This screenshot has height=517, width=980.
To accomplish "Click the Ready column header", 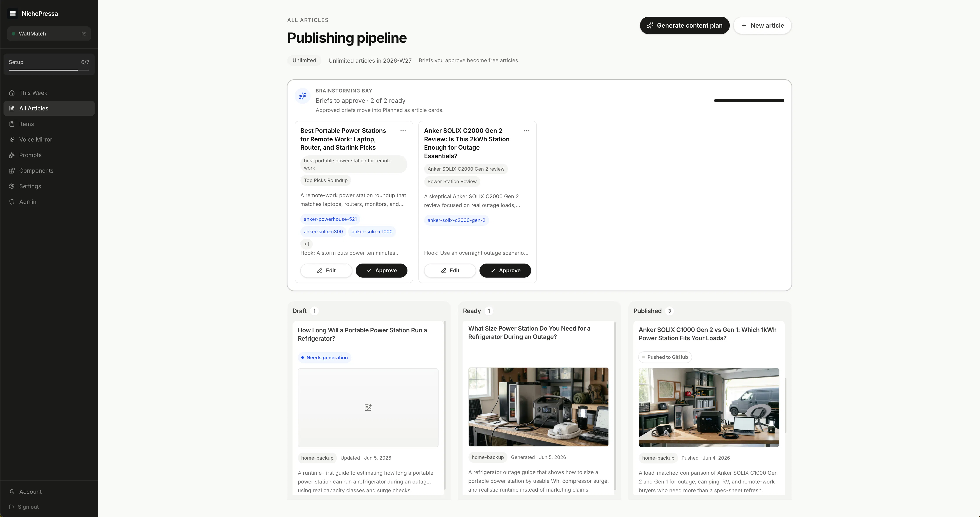I will (x=472, y=311).
